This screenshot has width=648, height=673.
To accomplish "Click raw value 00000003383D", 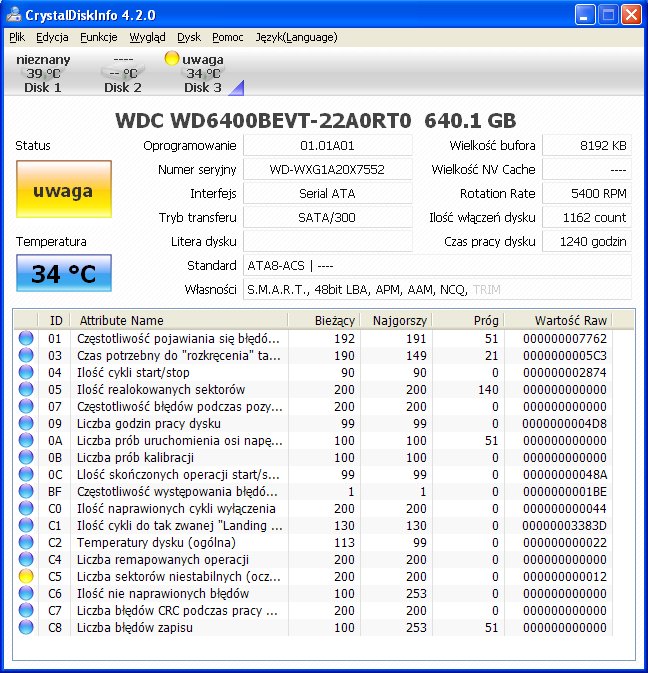I will click(564, 525).
